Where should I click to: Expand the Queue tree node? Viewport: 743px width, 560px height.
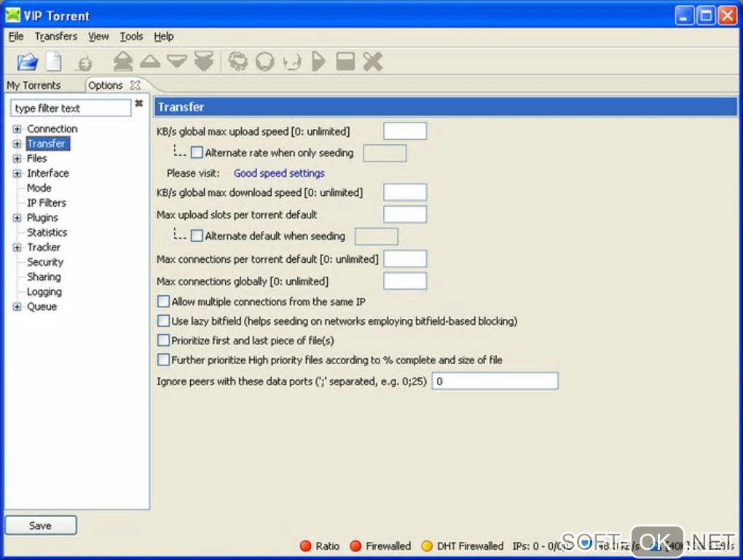click(x=17, y=307)
